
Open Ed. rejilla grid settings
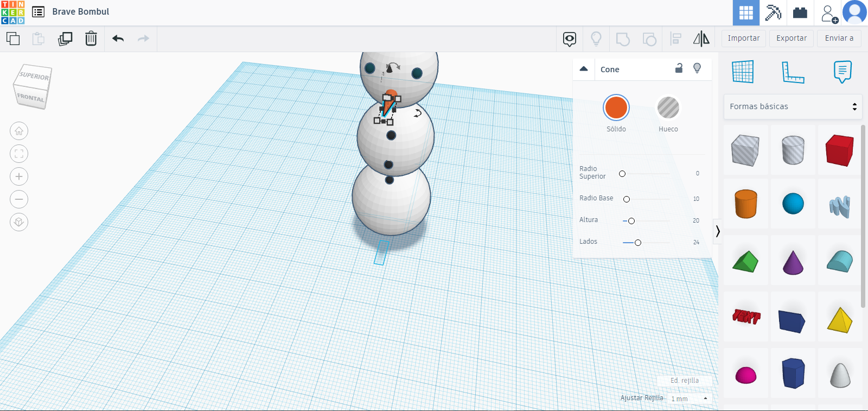click(x=685, y=381)
